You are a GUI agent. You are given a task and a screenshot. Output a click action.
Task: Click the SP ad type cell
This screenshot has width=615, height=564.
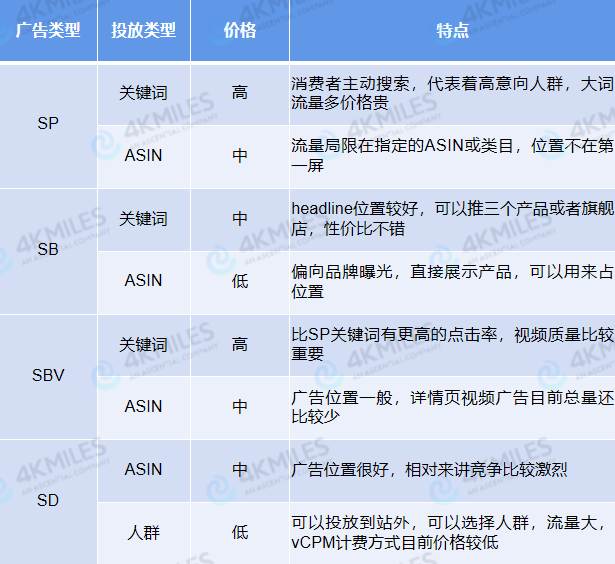48,124
